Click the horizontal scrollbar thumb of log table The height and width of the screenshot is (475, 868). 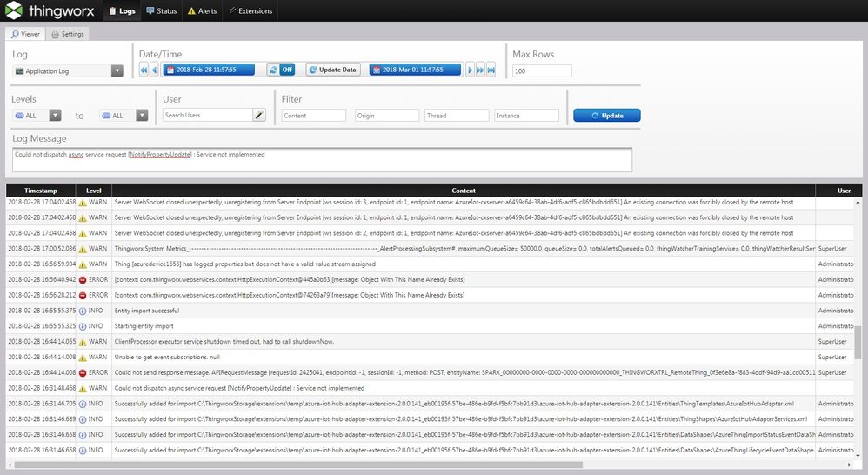coord(298,465)
